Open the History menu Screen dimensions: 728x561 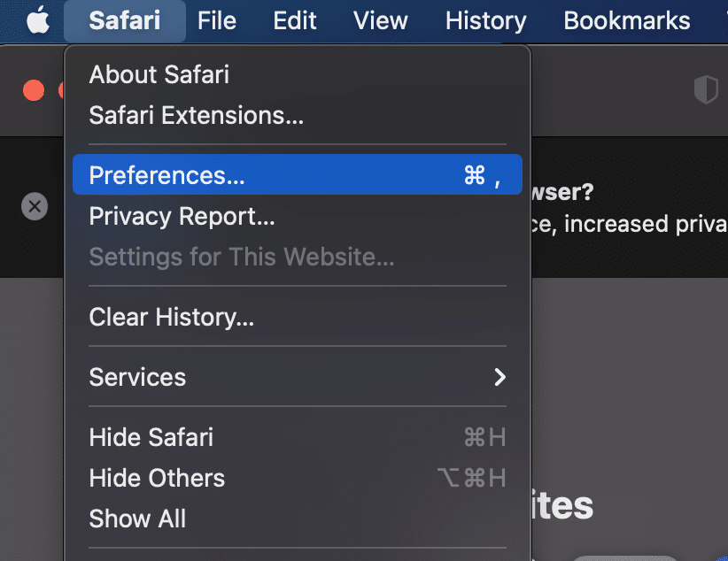(485, 19)
